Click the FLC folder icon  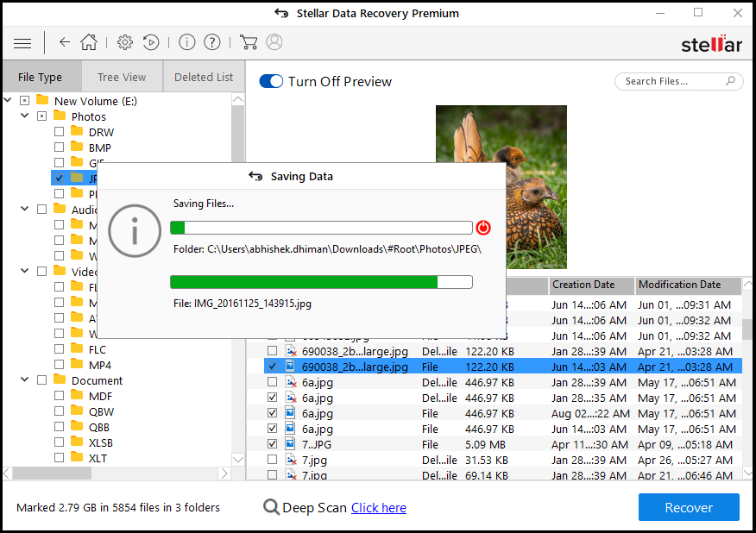(x=77, y=348)
